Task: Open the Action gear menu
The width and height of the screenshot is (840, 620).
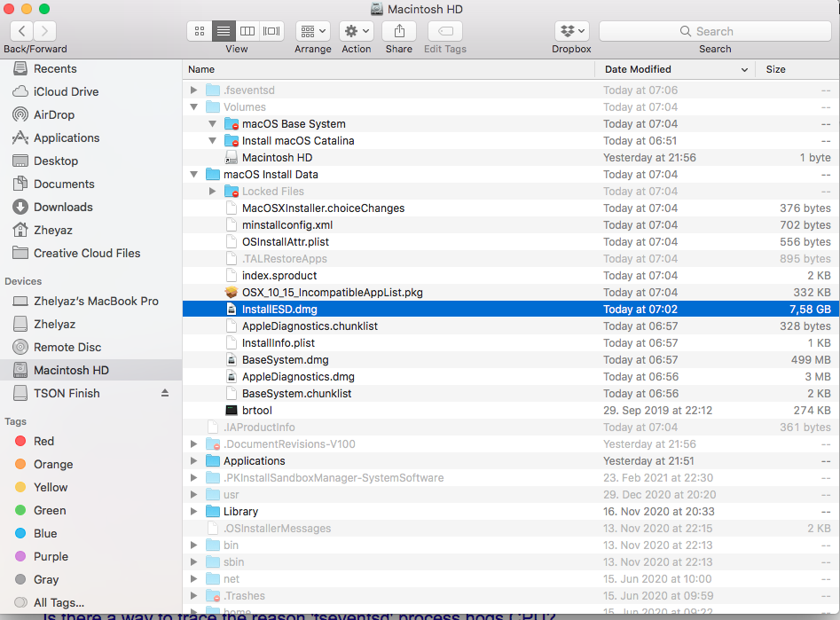Action: click(x=357, y=31)
